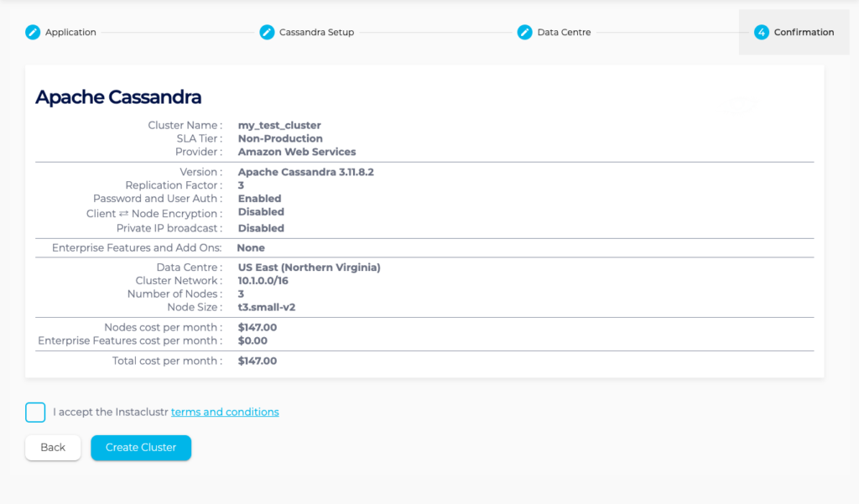Click Total cost per month value $147.00
Viewport: 859px width, 504px height.
click(x=258, y=361)
